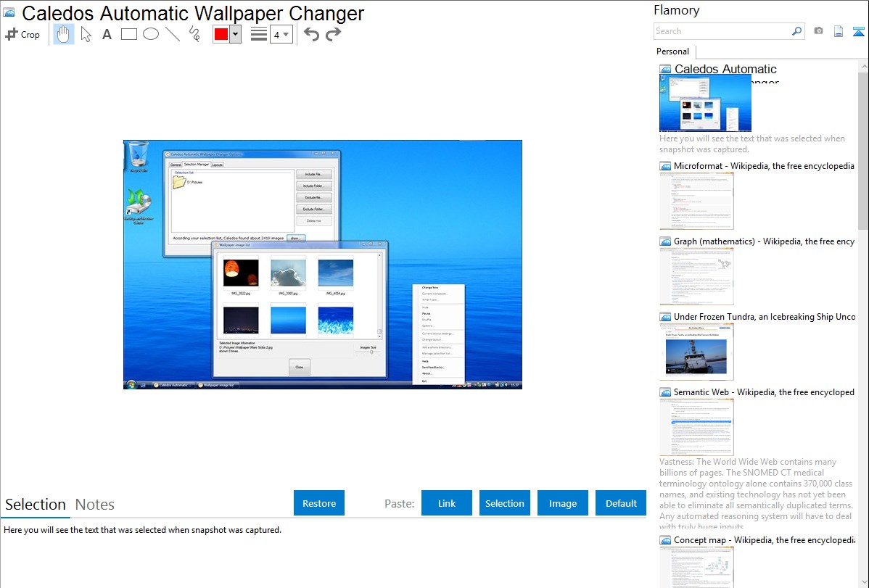The width and height of the screenshot is (869, 588).
Task: Undo the last annotation
Action: click(x=311, y=34)
